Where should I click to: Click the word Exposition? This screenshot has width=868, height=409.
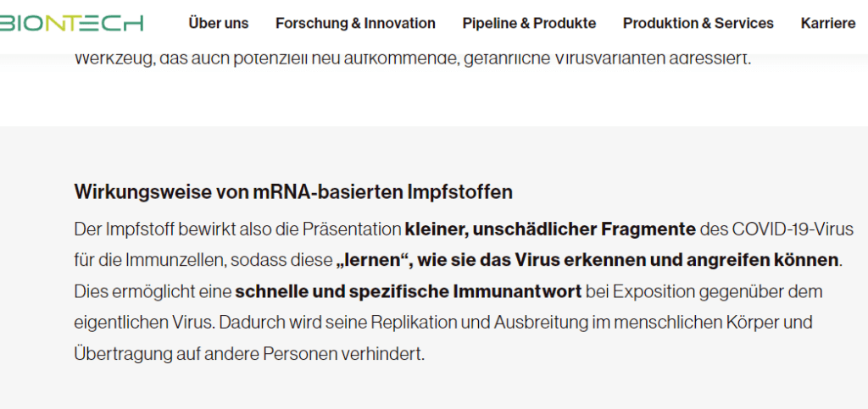(652, 291)
